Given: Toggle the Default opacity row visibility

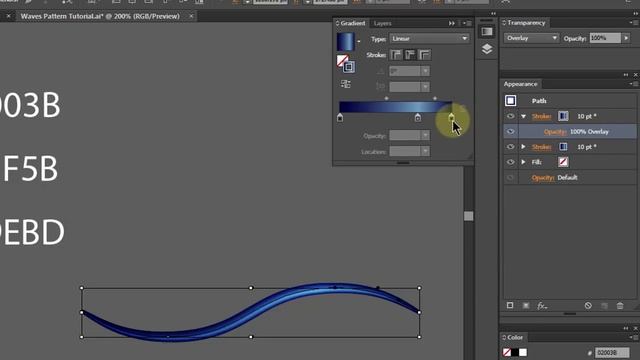Looking at the screenshot, I should click(511, 178).
